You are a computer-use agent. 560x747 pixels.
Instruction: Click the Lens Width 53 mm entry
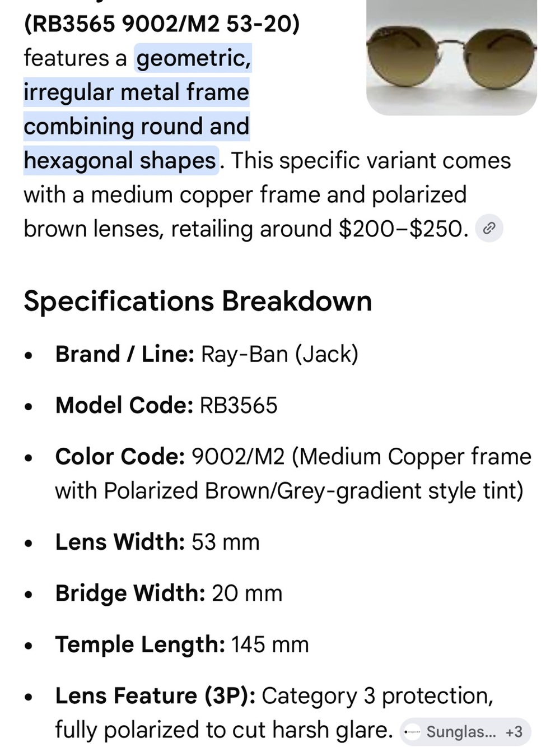157,542
